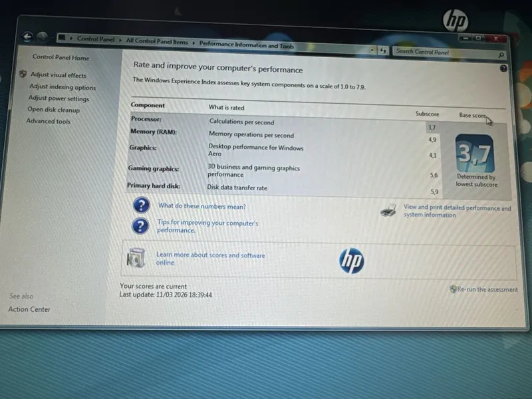
Task: Select the Gaming graphics row label
Action: 154,168
